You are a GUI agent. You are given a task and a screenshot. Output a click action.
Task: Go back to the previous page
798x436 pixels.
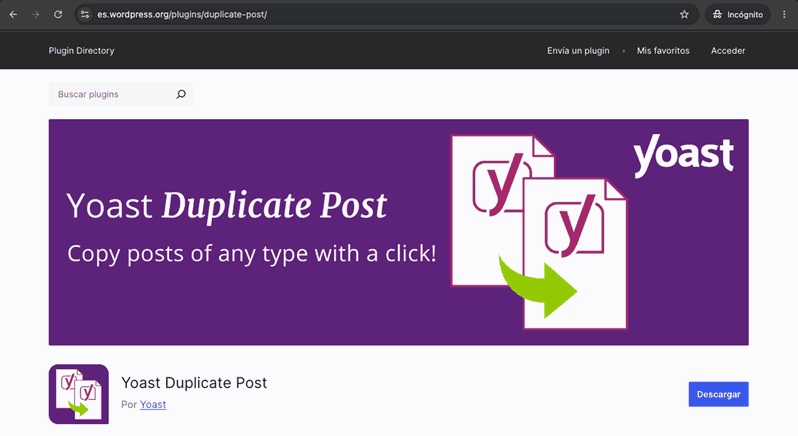(13, 14)
